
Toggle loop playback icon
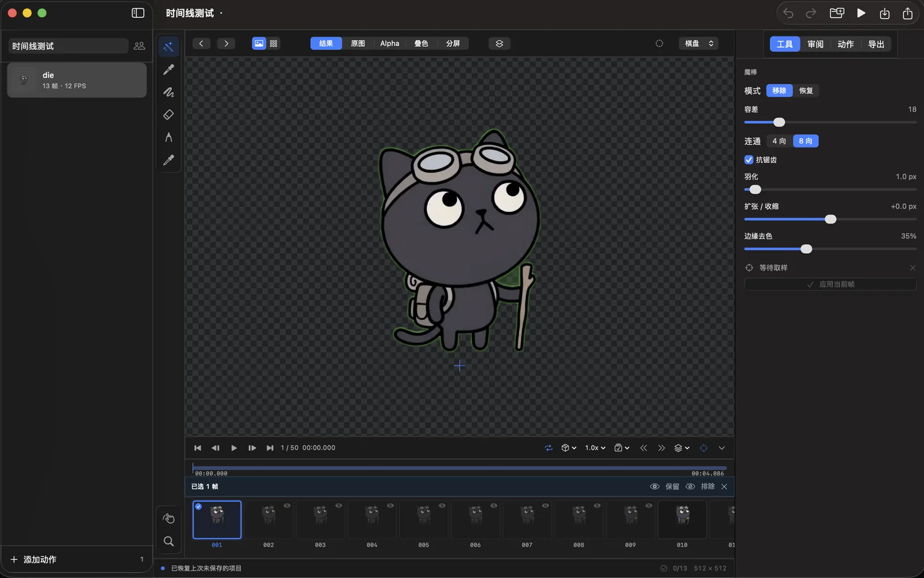(549, 448)
